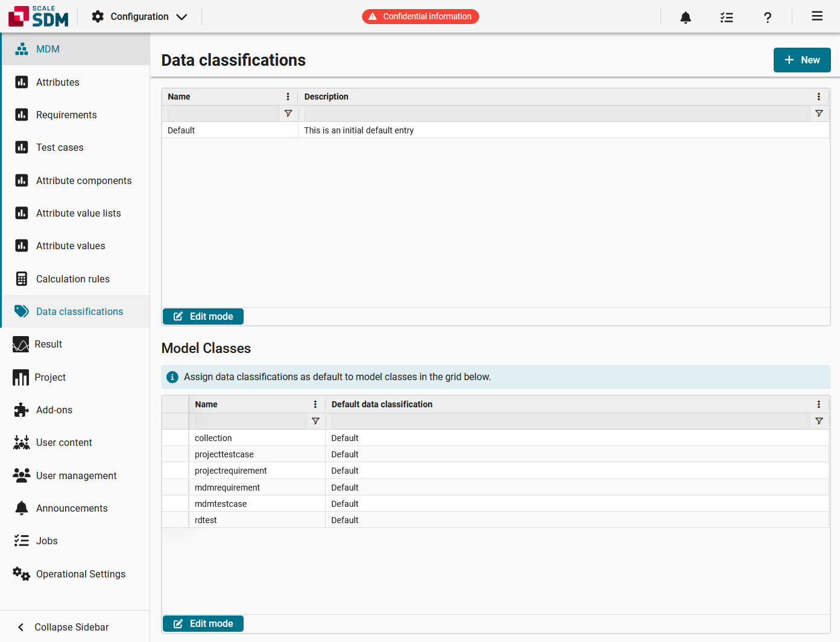Select the rdtest row
Screen dimensions: 840x642
[496, 520]
